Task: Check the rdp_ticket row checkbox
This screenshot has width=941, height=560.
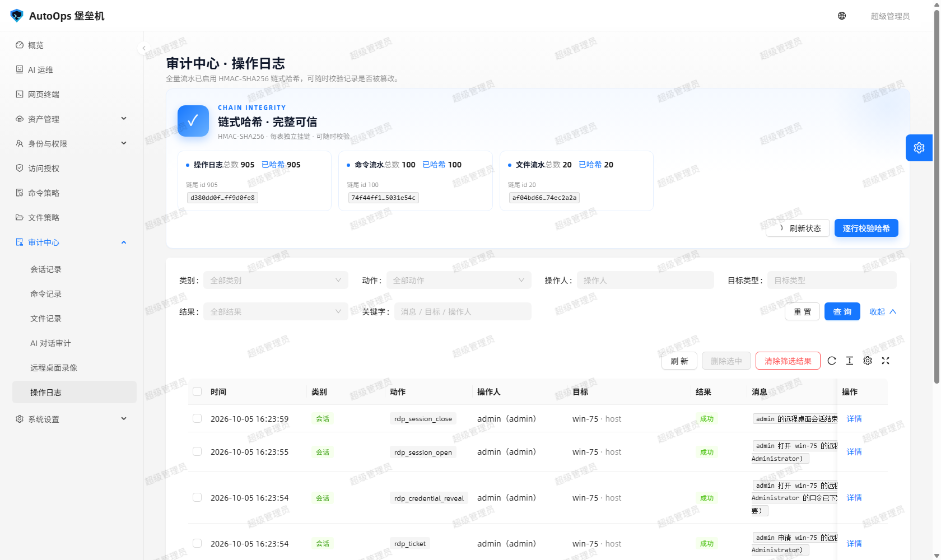Action: (x=197, y=543)
